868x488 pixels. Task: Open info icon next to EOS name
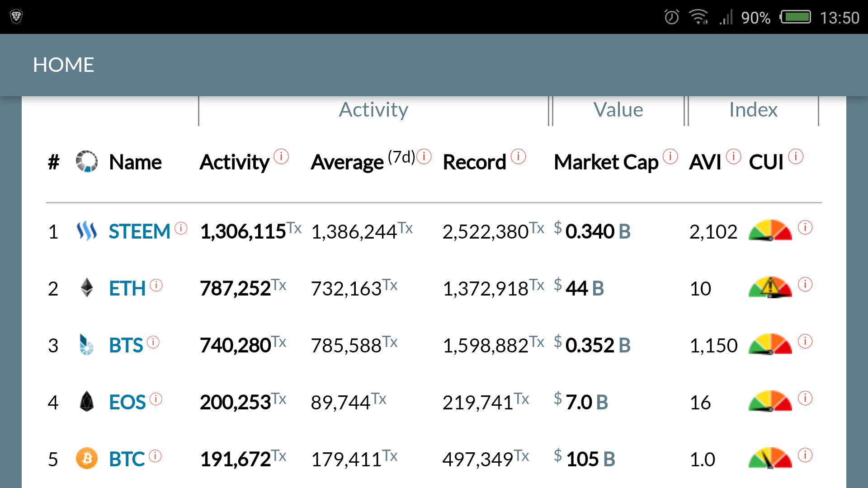point(156,399)
